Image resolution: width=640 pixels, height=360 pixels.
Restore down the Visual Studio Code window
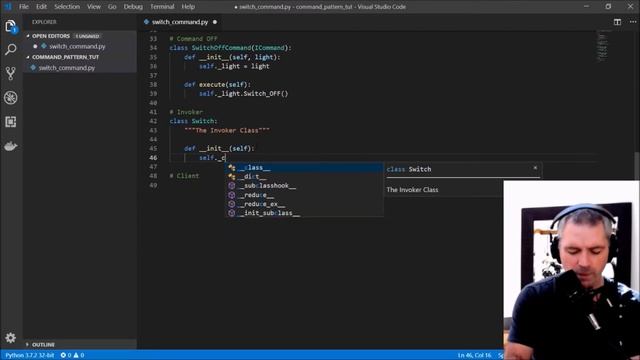click(x=608, y=7)
